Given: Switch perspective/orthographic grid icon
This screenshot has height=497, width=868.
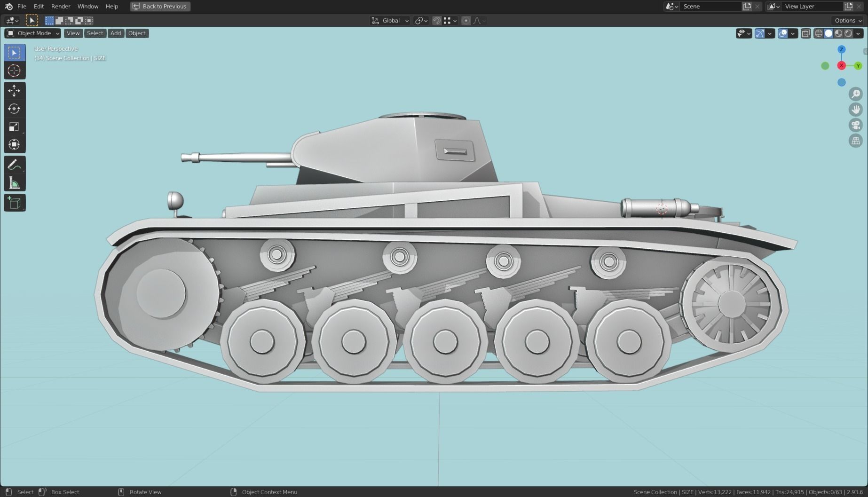Looking at the screenshot, I should pyautogui.click(x=856, y=141).
